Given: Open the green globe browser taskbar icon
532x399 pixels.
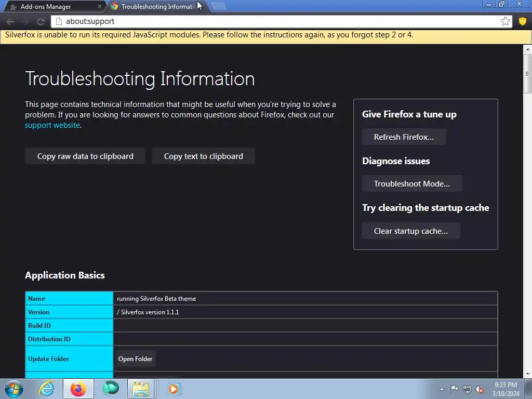Looking at the screenshot, I should point(111,389).
